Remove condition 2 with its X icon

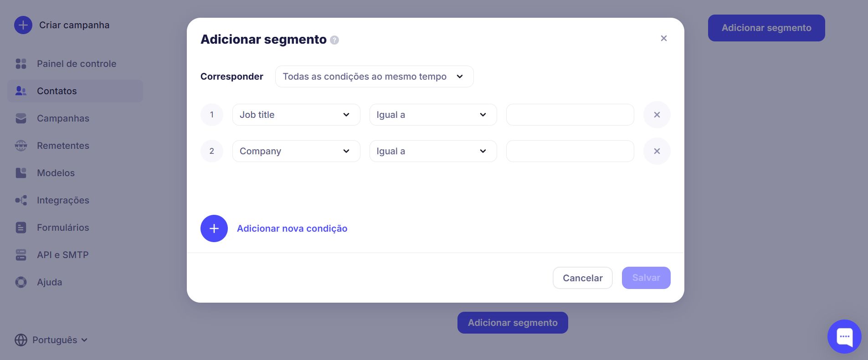tap(657, 151)
